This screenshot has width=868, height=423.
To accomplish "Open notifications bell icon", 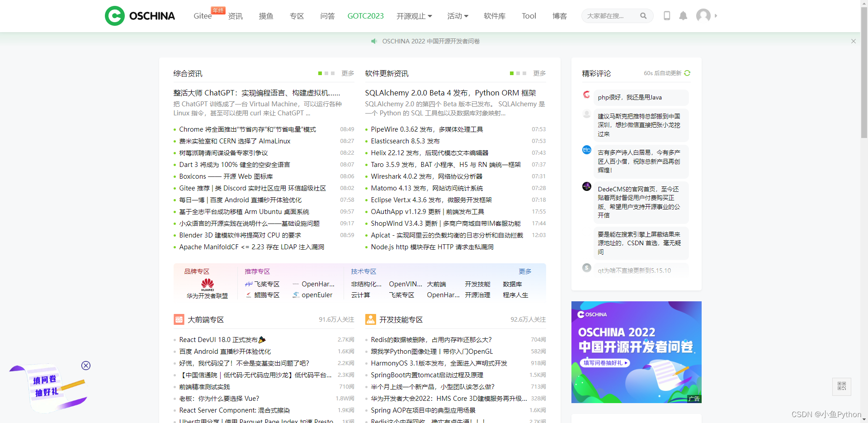I will 683,16.
